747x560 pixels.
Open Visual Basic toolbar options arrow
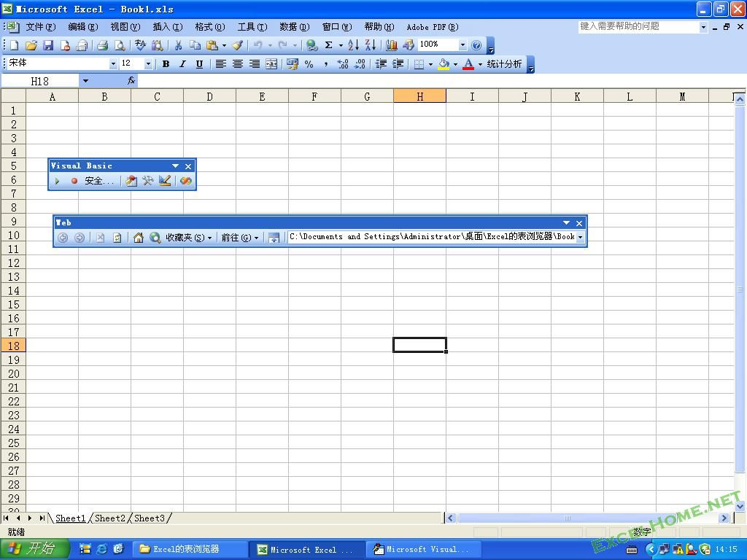tap(175, 166)
